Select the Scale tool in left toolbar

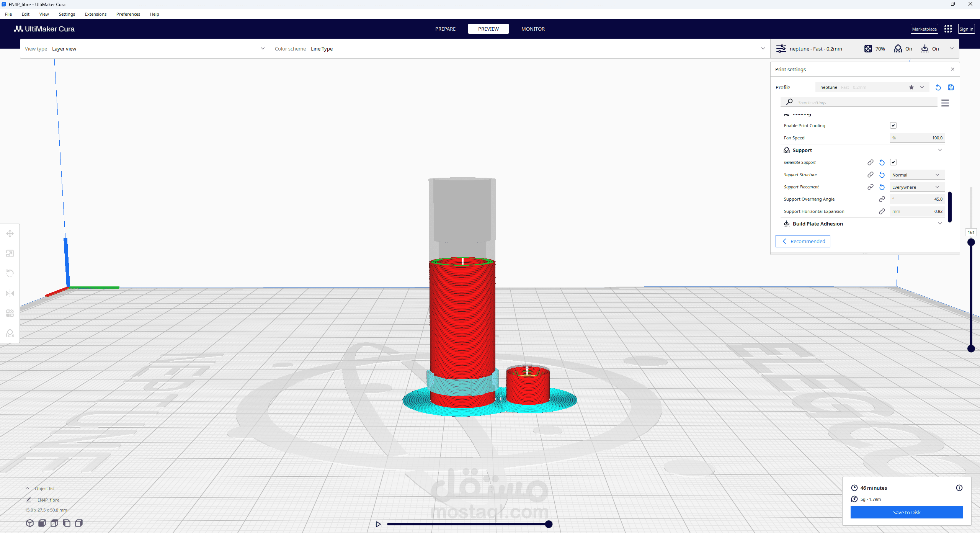pyautogui.click(x=10, y=253)
